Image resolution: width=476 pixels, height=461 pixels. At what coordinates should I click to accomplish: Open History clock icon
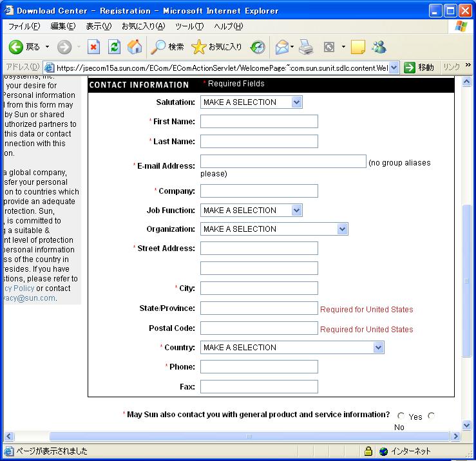pyautogui.click(x=258, y=47)
